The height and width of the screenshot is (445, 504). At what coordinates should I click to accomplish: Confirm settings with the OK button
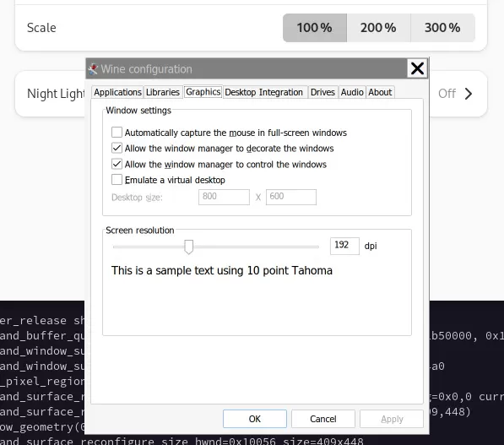[x=255, y=419]
